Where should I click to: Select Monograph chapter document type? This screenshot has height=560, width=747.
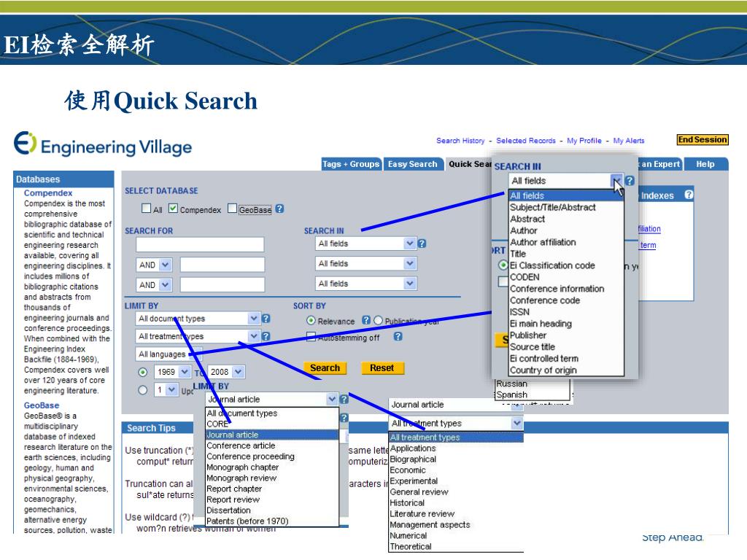pos(272,467)
